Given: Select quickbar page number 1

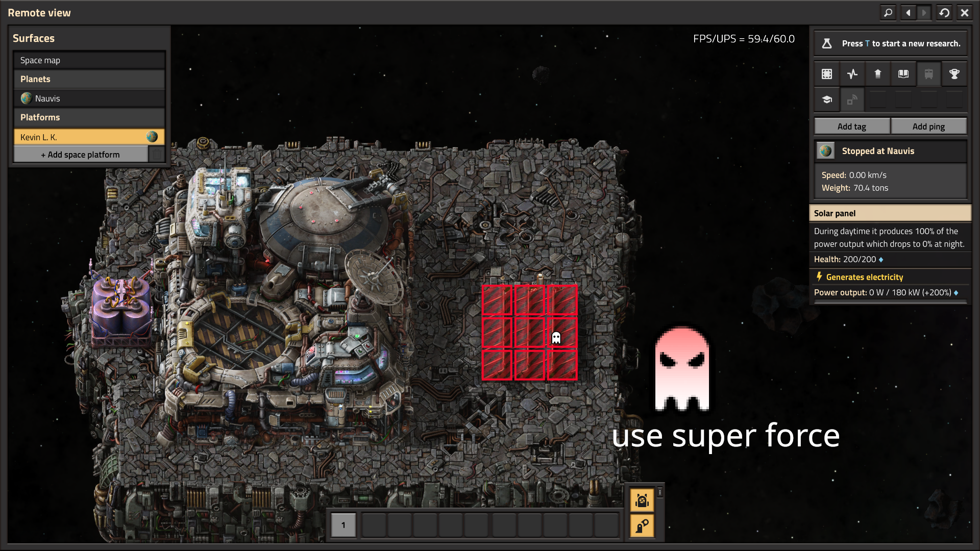Looking at the screenshot, I should coord(344,525).
